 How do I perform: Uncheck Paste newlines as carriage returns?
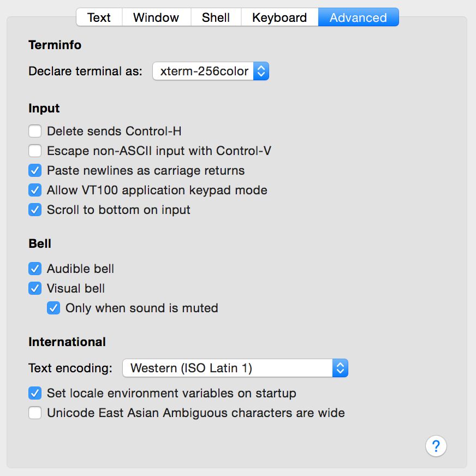pyautogui.click(x=35, y=170)
